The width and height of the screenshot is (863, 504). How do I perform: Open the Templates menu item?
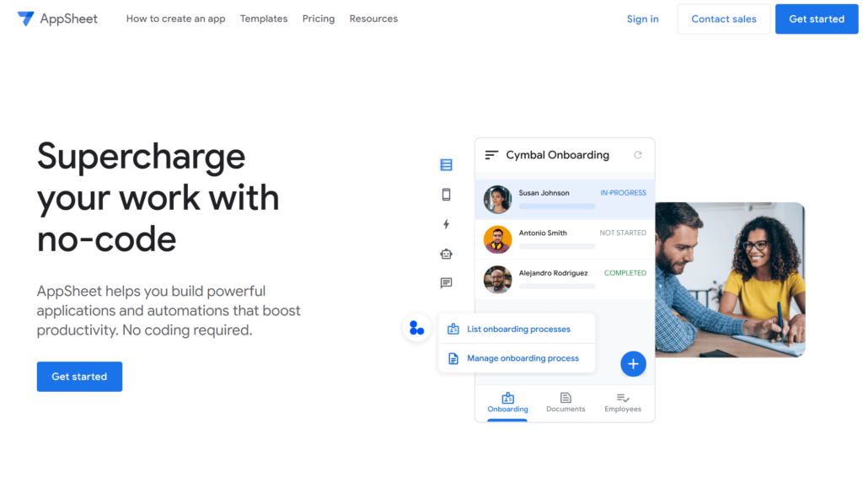tap(264, 19)
